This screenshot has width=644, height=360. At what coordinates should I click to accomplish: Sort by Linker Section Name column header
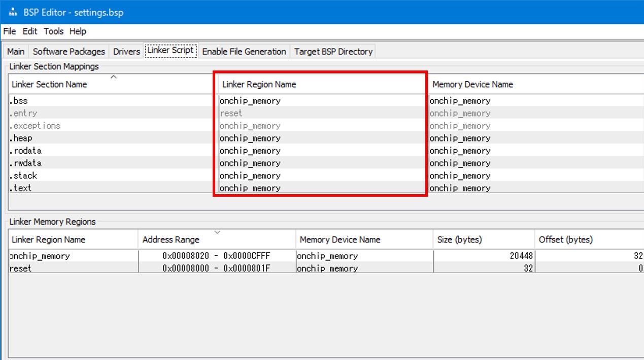point(49,84)
